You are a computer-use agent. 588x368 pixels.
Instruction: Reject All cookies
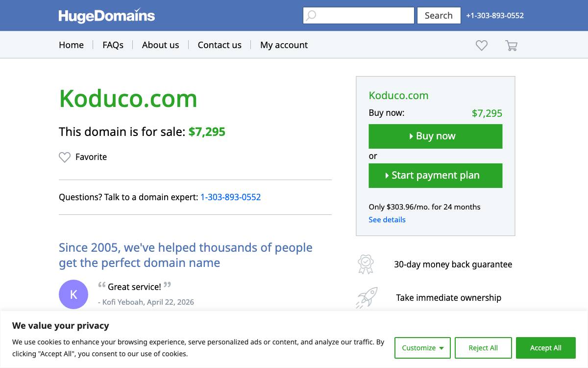pyautogui.click(x=483, y=348)
